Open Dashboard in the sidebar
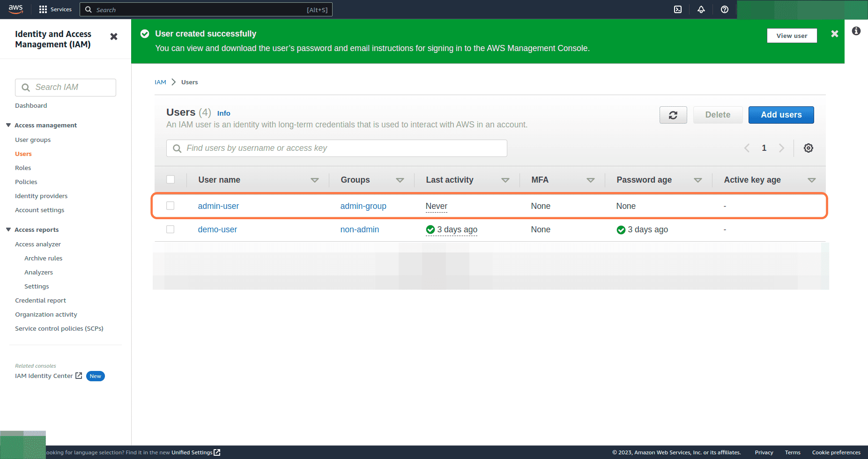This screenshot has height=459, width=868. pyautogui.click(x=31, y=105)
